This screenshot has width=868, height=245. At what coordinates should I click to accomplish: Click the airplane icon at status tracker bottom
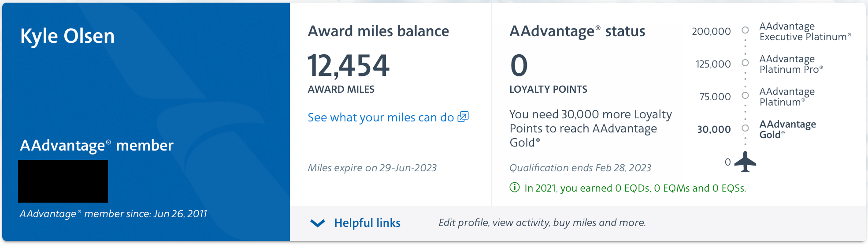[x=745, y=162]
